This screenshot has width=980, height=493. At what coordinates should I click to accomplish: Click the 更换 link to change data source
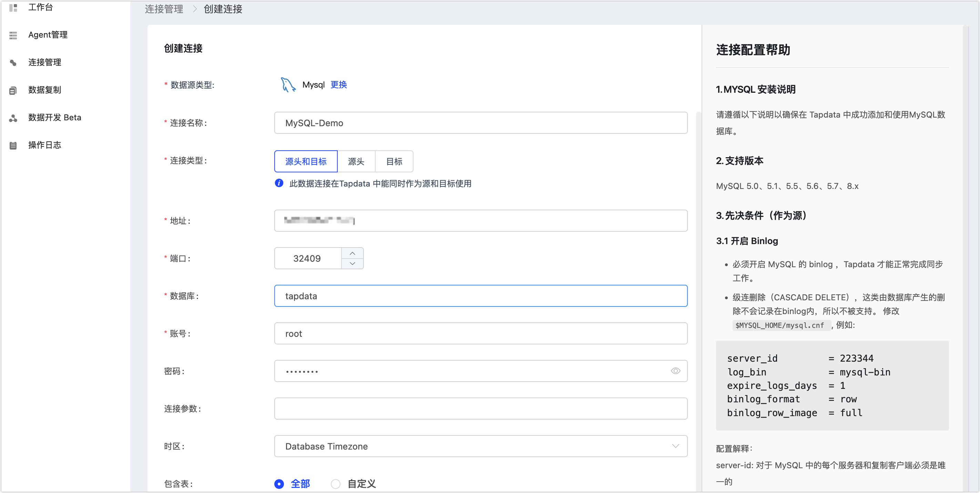[338, 84]
